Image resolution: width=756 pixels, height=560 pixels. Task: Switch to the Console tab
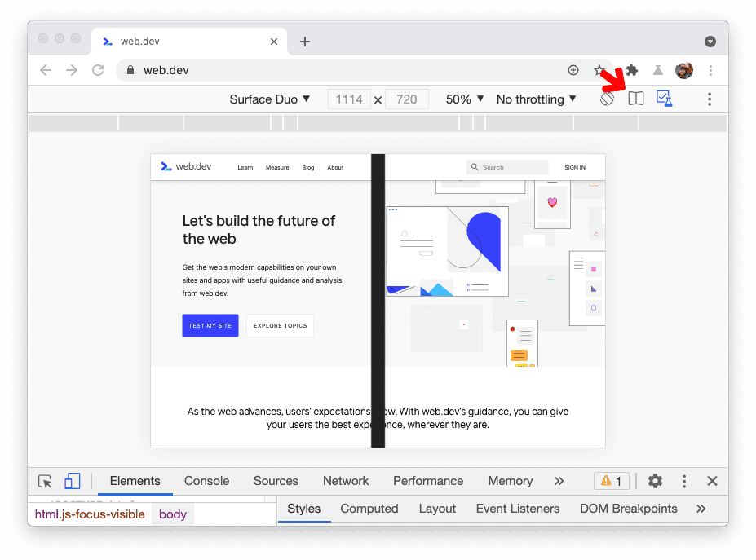pos(206,481)
